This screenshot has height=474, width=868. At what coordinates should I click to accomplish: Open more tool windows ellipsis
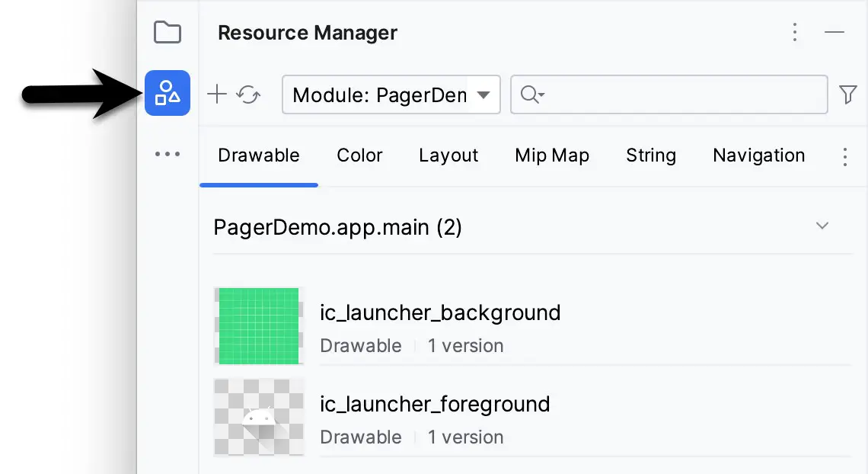[x=168, y=154]
